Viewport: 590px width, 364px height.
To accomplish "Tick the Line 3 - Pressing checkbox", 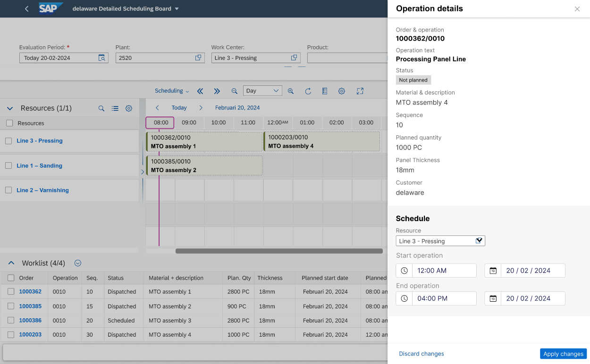I will pos(8,141).
